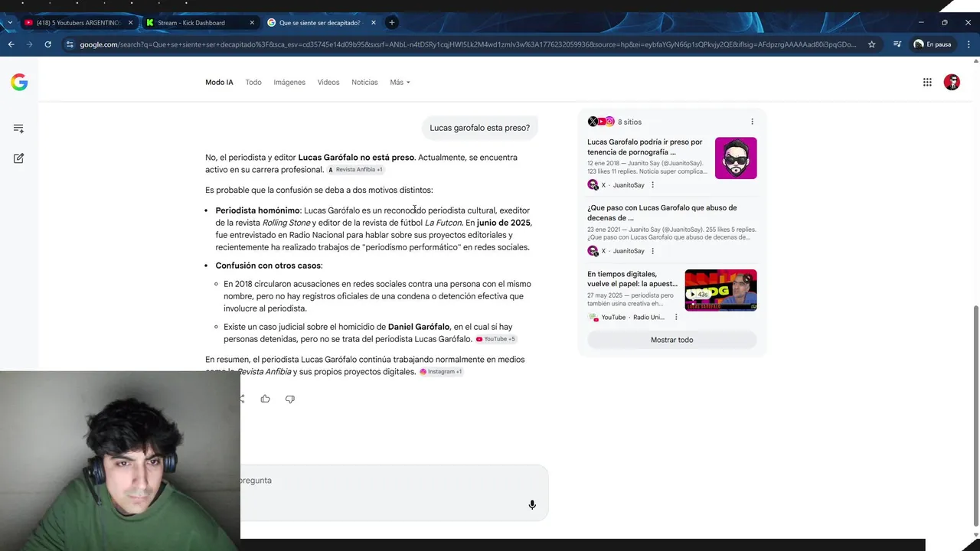Click the '8 sitios' sources header
This screenshot has height=551, width=980.
point(615,122)
